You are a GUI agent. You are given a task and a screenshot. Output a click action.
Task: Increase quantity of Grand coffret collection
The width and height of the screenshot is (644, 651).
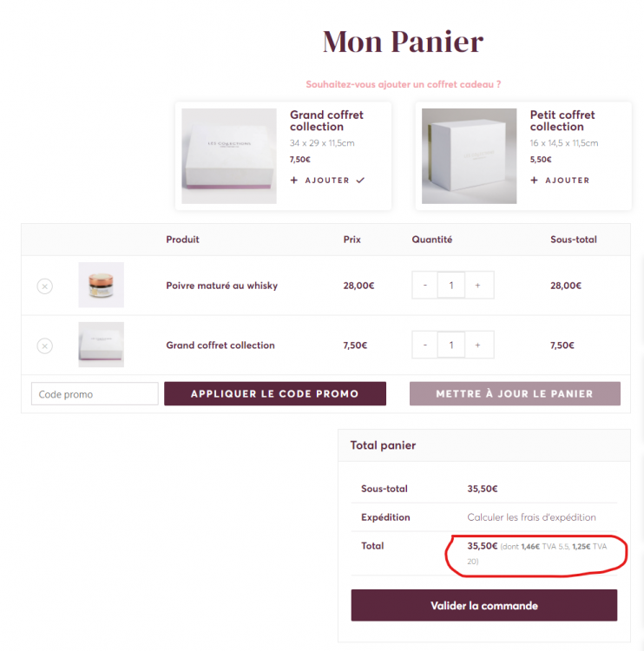coord(477,345)
